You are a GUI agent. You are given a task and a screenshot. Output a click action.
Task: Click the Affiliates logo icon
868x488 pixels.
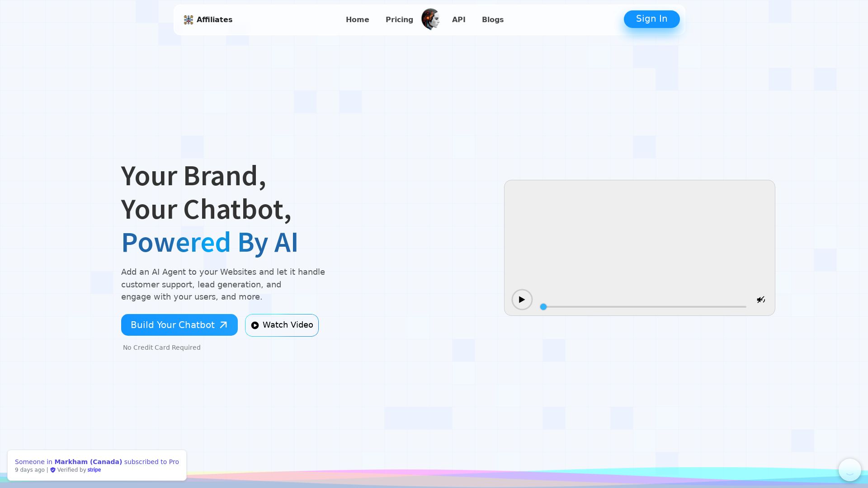[189, 20]
